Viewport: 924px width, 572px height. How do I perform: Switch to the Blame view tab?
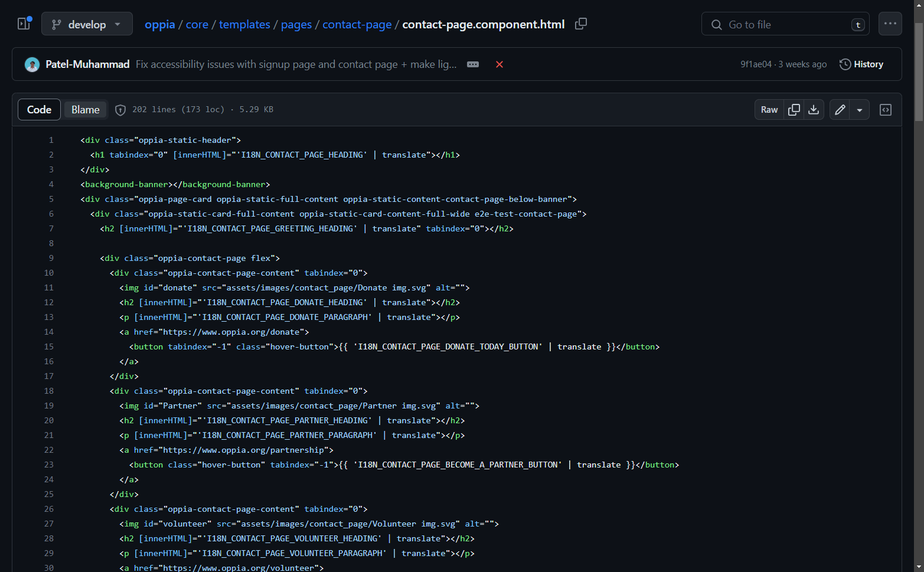point(86,110)
